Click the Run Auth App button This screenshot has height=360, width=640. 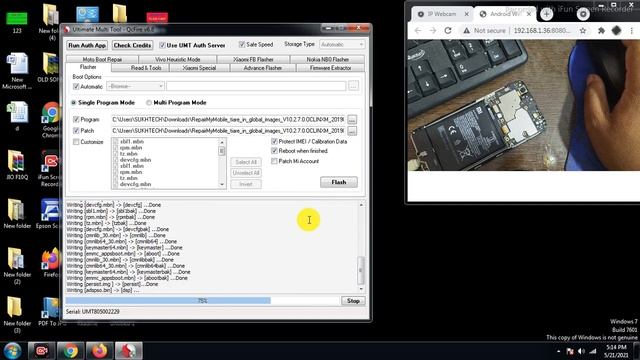click(87, 45)
